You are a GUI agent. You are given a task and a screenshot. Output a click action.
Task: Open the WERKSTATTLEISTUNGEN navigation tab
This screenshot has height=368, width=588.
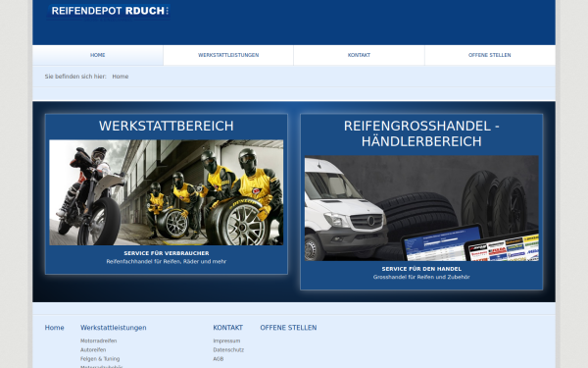click(228, 55)
